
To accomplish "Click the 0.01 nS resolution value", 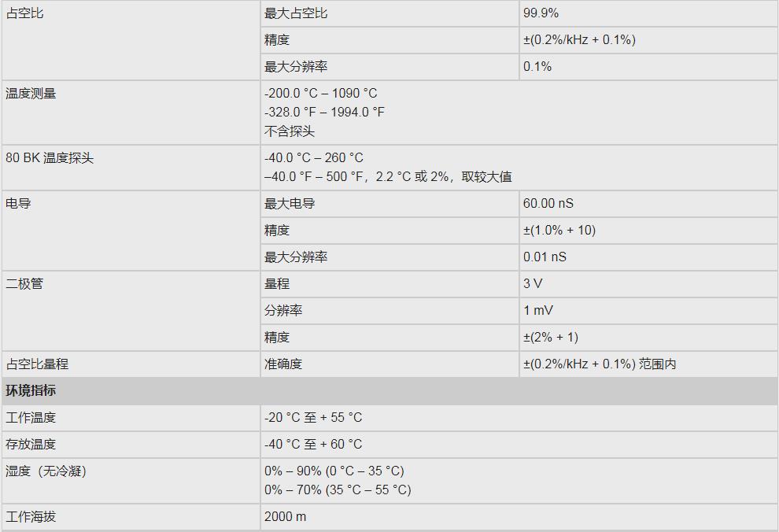I will pos(545,257).
